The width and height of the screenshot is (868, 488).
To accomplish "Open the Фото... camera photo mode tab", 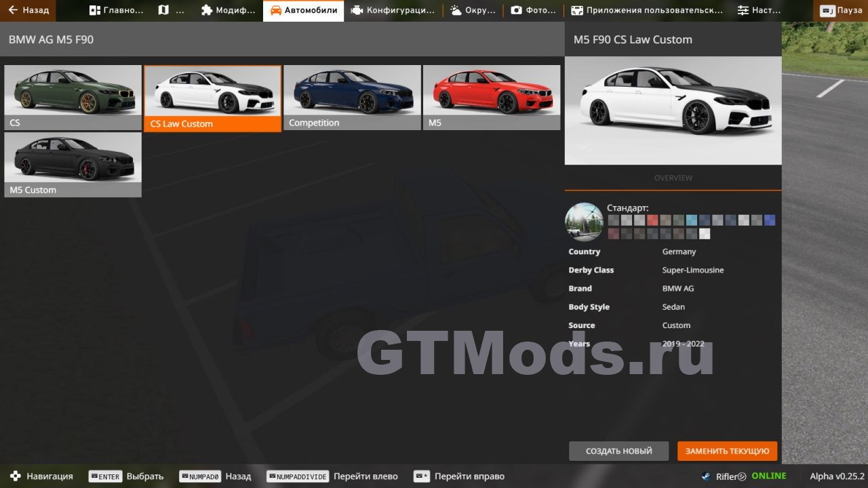I will coord(533,10).
